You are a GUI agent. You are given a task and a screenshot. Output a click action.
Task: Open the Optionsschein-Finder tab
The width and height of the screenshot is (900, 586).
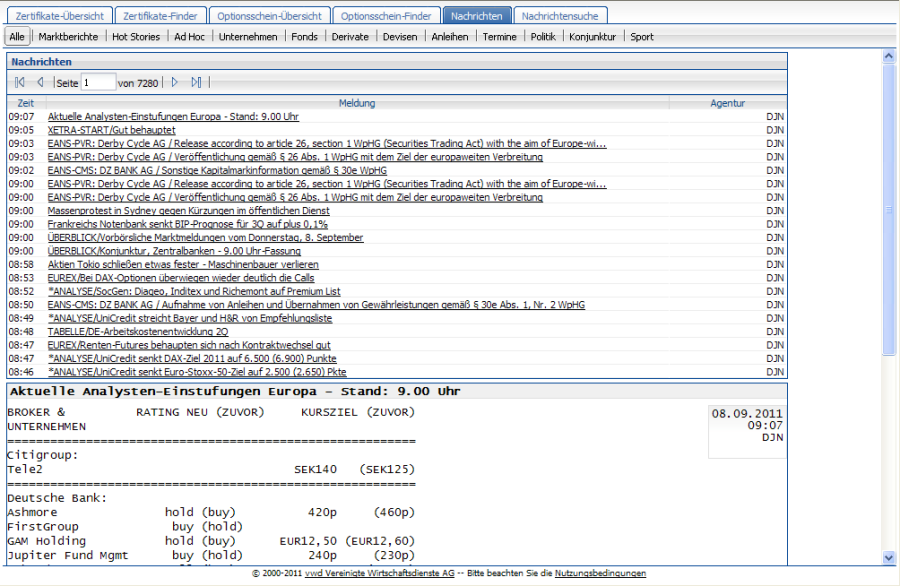pyautogui.click(x=385, y=16)
